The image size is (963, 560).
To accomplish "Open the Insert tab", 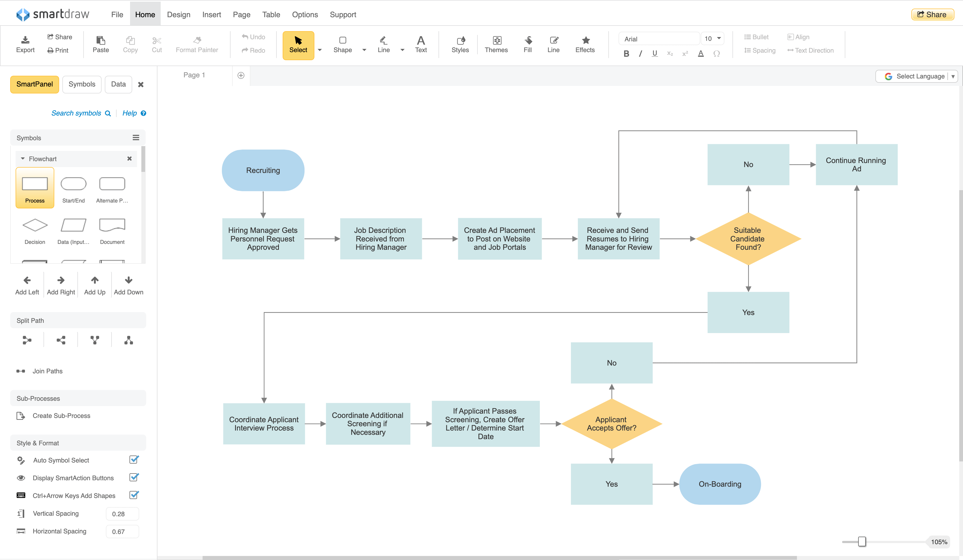I will tap(211, 15).
